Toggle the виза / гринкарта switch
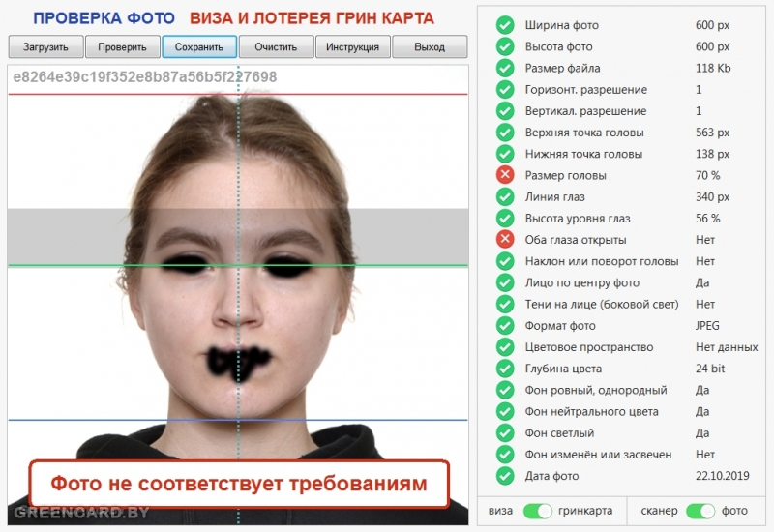This screenshot has width=774, height=532. click(x=538, y=511)
